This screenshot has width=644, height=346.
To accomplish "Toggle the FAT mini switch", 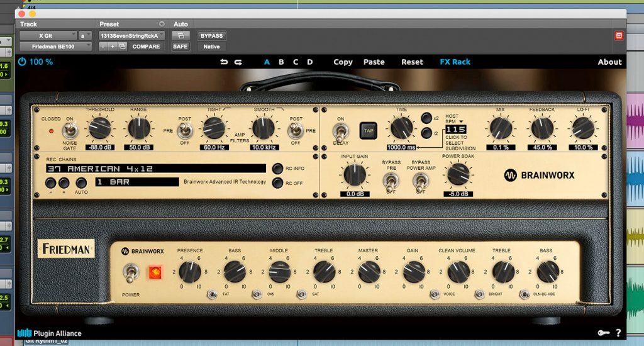I will tap(212, 294).
